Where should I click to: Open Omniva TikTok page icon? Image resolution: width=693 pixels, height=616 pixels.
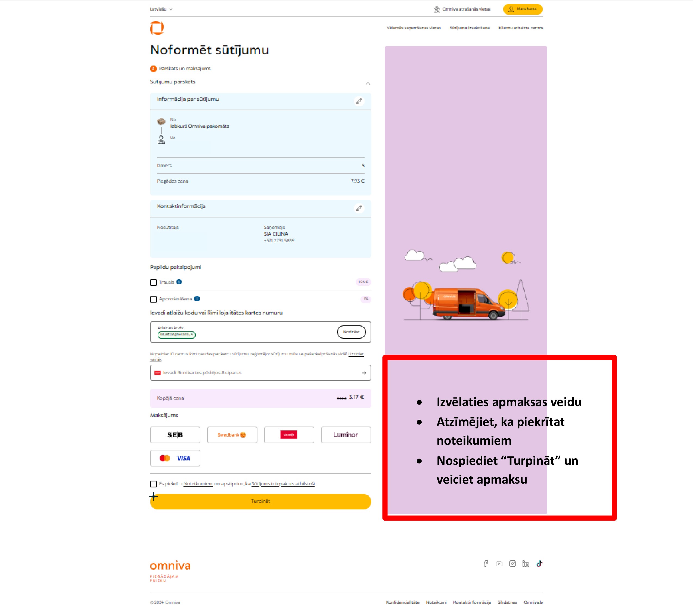pos(539,564)
